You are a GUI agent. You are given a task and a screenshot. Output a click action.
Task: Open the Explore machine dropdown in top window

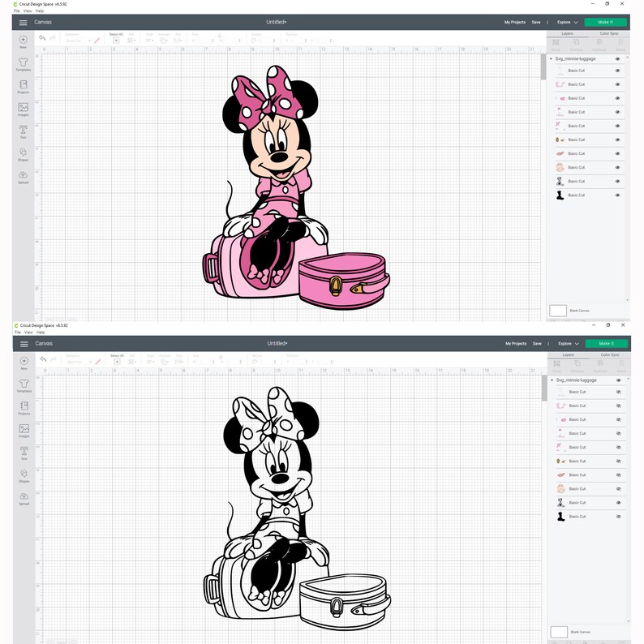click(567, 22)
